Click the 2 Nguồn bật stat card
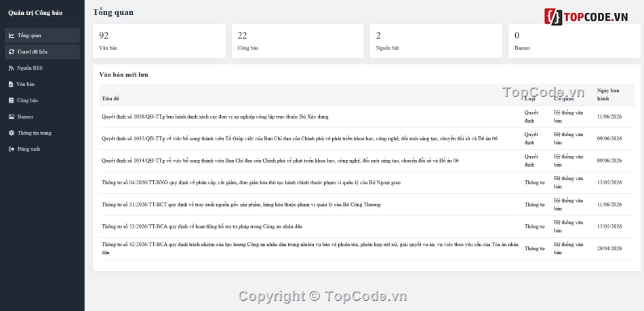The width and height of the screenshot is (644, 311). click(436, 41)
